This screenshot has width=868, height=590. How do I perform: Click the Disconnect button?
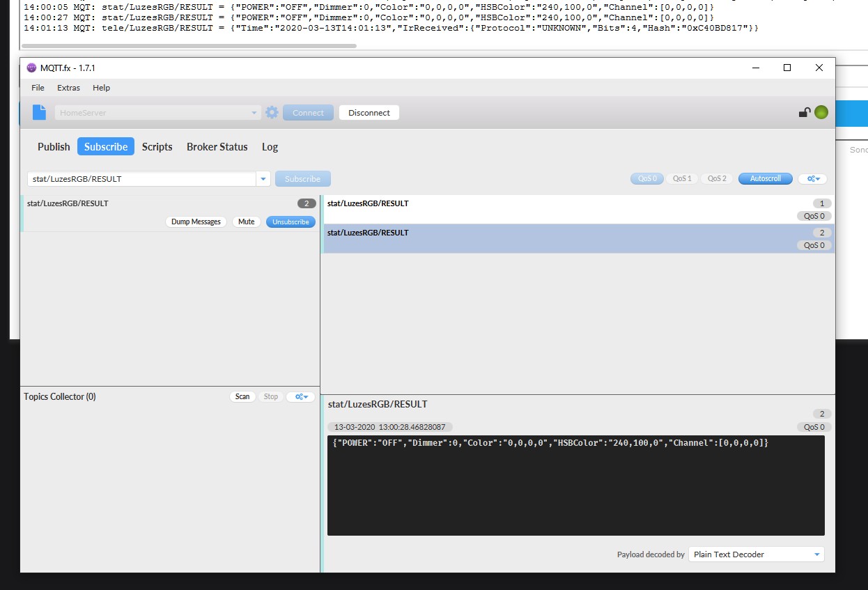click(369, 112)
